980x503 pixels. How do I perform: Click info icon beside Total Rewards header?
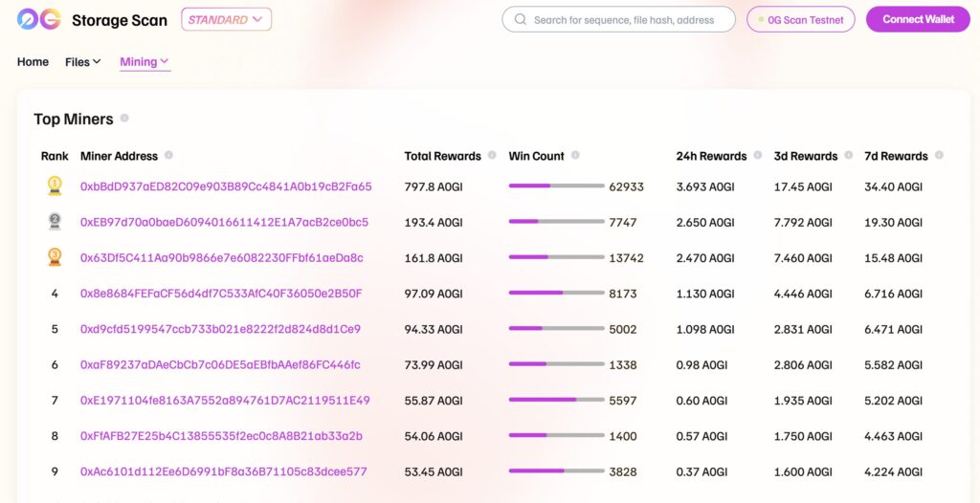click(x=492, y=155)
